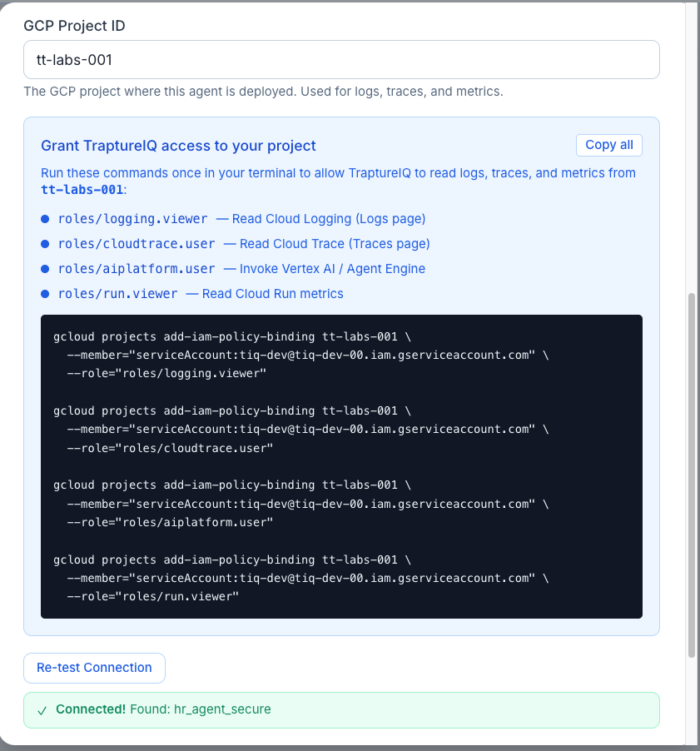Image resolution: width=700 pixels, height=751 pixels.
Task: Click the bullet icon next to roles/run.viewer
Action: pos(46,293)
